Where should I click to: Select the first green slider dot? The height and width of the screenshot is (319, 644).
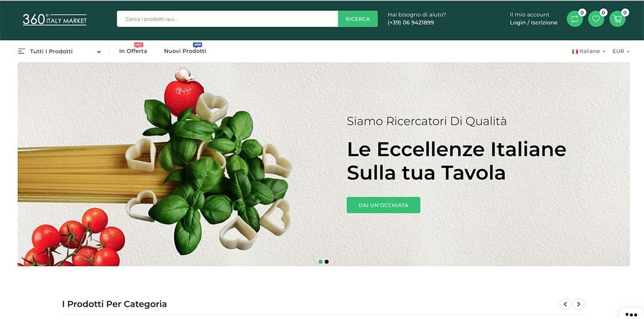coord(320,262)
